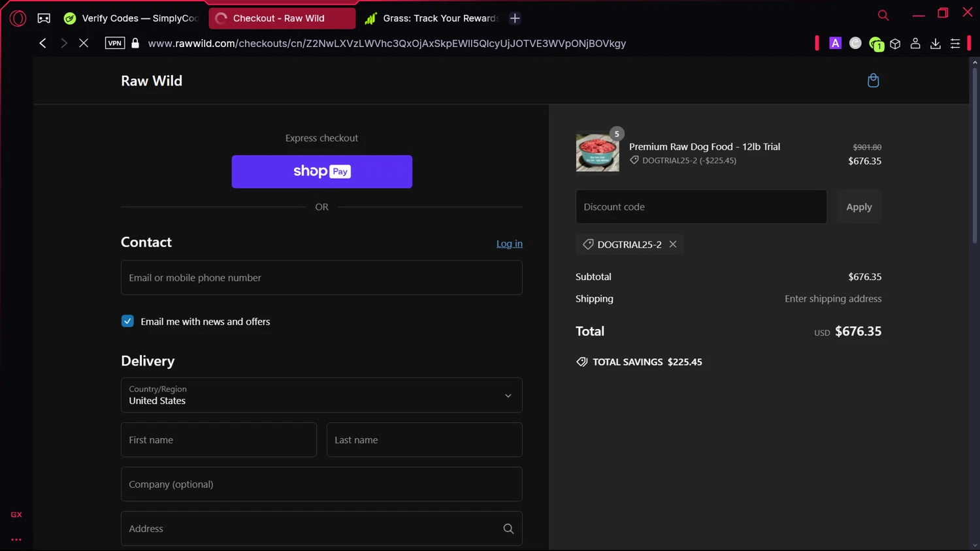Uncheck Email me with news and offers
The width and height of the screenshot is (980, 551).
coord(127,321)
